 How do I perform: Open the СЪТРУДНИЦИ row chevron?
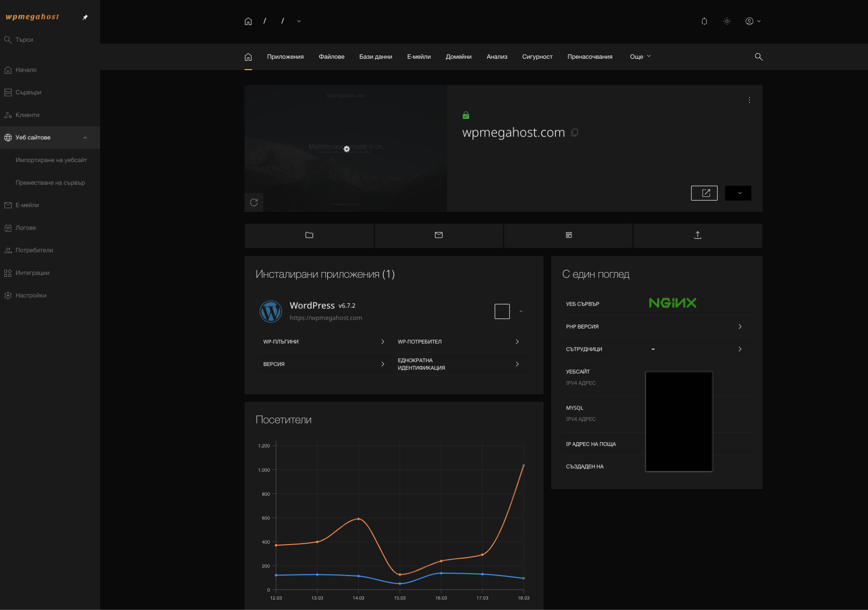click(740, 349)
